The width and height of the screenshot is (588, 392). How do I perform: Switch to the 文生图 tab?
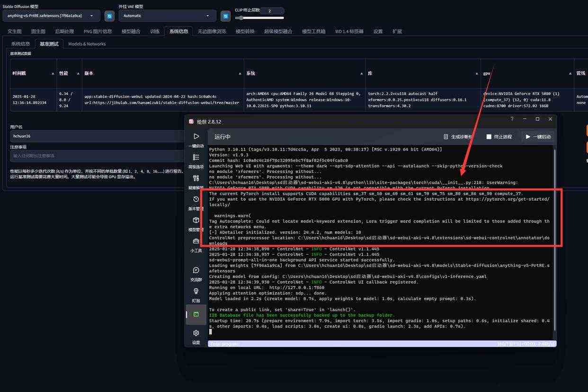pos(15,31)
